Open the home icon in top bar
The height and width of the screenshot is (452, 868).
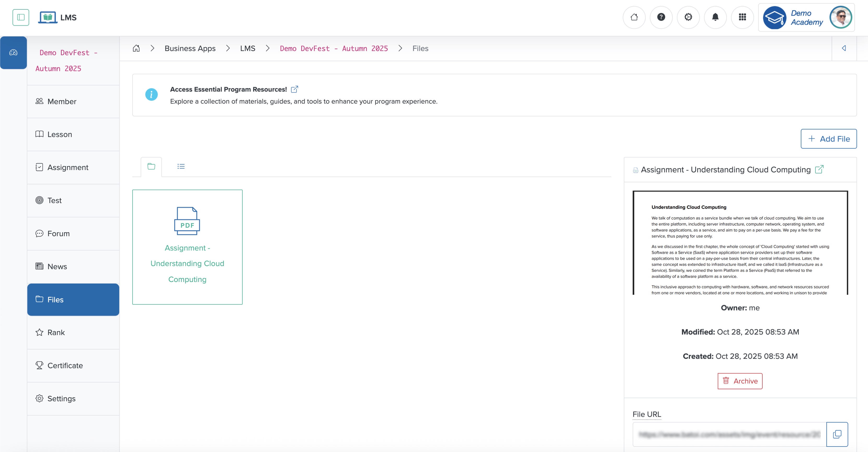pos(634,17)
